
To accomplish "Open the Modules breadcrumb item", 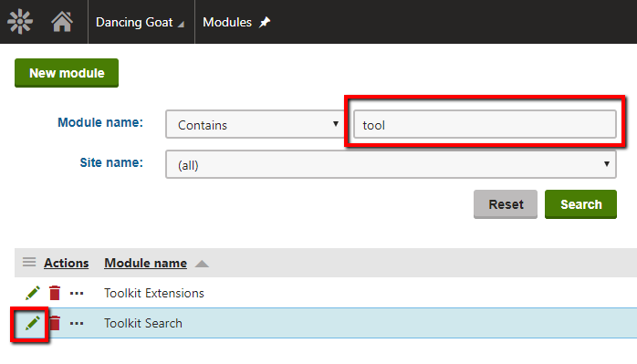I will pos(227,22).
